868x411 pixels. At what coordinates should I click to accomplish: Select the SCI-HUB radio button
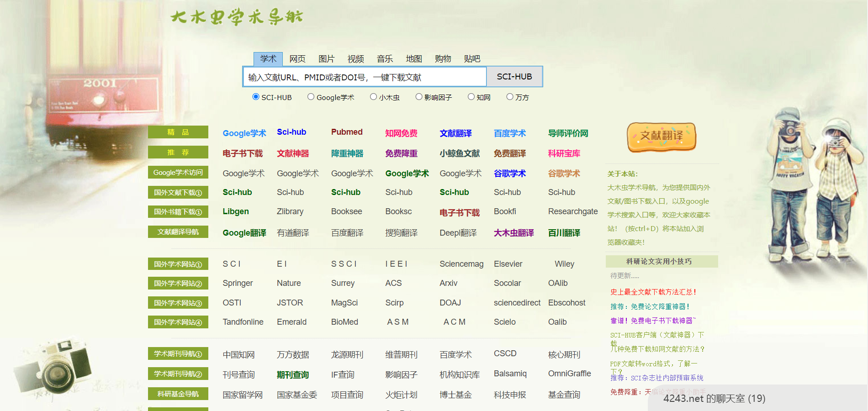tap(256, 97)
